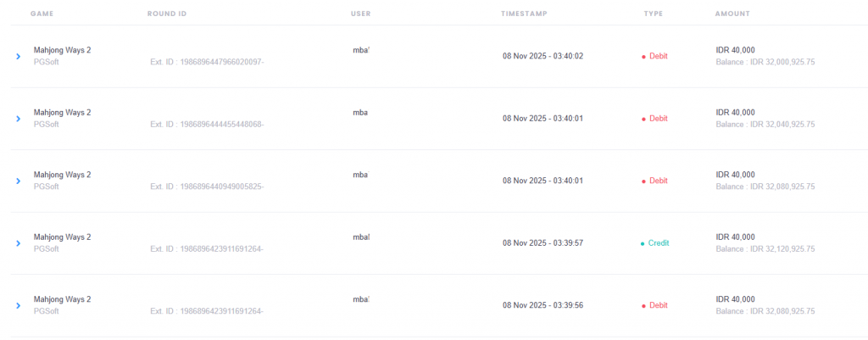Viewport: 868px width, 340px height.
Task: Click the TYPE column header
Action: click(x=653, y=14)
